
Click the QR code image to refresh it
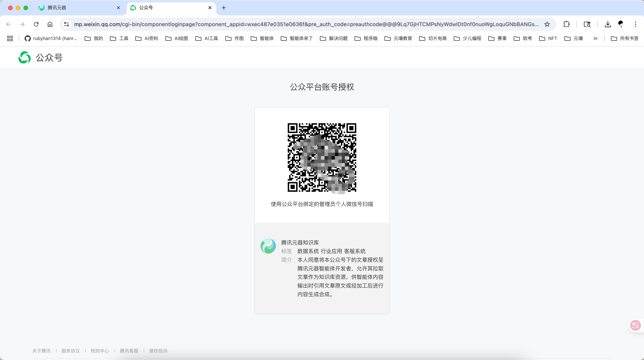tap(322, 158)
